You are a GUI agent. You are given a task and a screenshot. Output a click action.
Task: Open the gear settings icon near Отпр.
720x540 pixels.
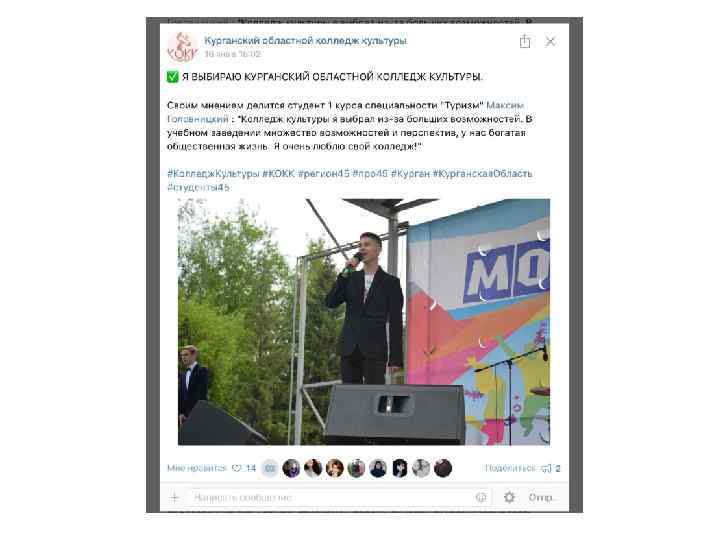pos(509,497)
